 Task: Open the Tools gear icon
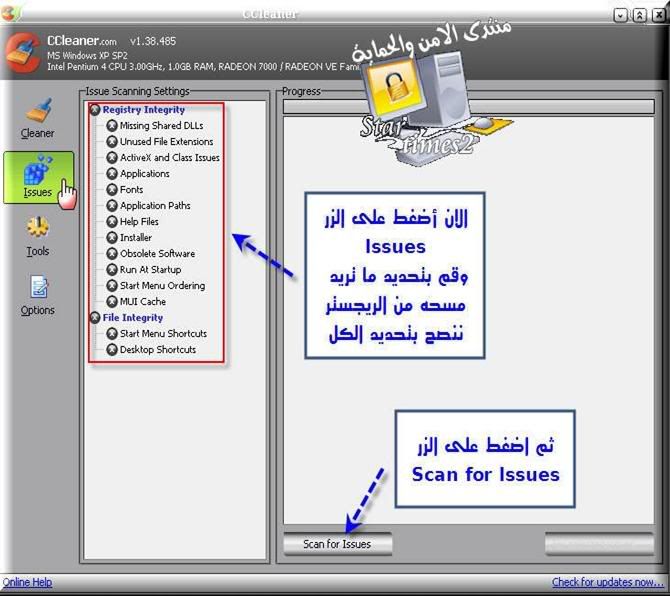click(38, 227)
